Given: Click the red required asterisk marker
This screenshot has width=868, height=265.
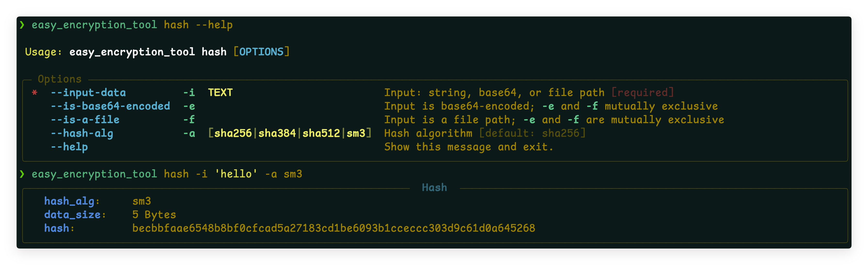Looking at the screenshot, I should point(34,93).
